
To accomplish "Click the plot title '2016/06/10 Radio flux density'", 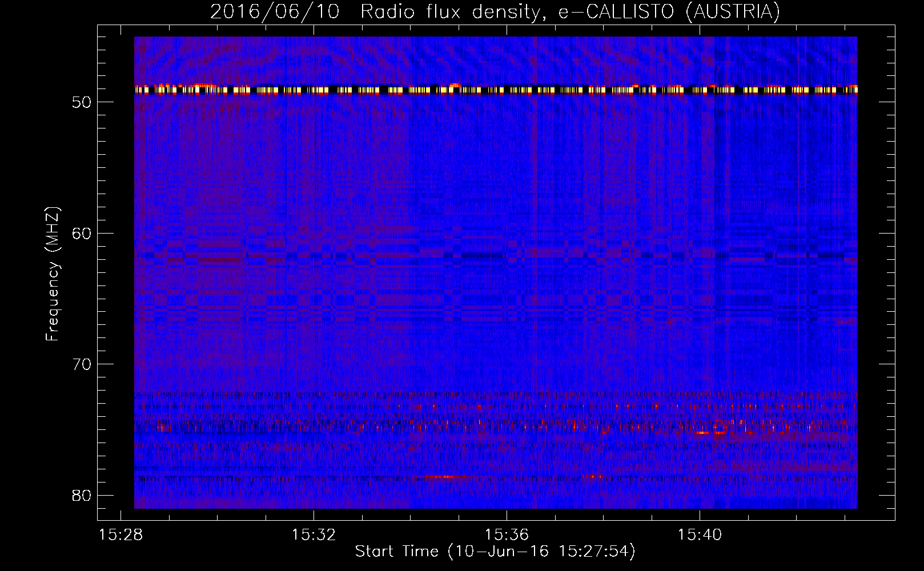I will 495,11.
